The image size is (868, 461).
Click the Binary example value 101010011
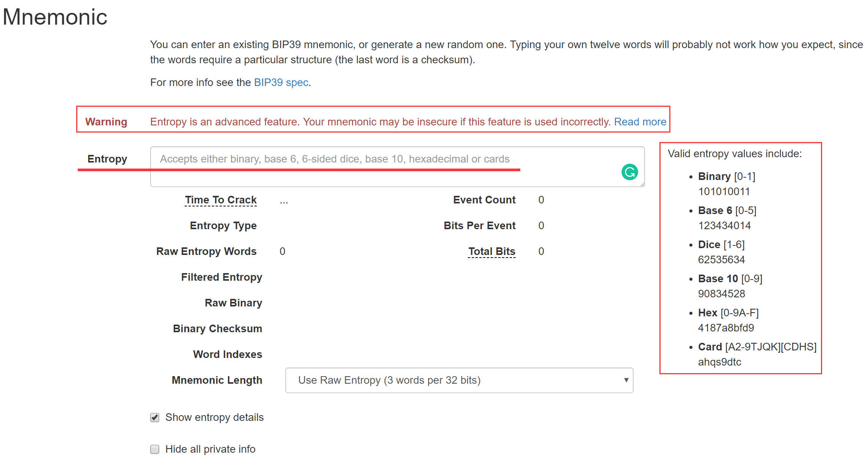pos(724,192)
